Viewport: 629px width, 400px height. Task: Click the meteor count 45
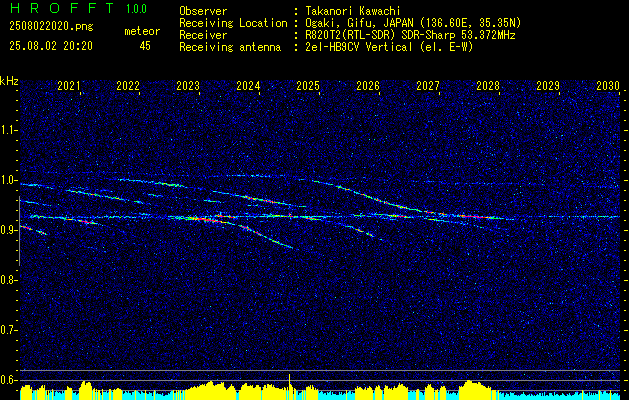click(x=145, y=46)
